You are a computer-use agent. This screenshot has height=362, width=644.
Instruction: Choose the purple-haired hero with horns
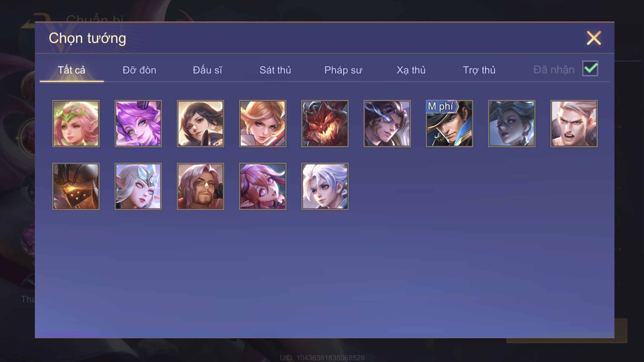(138, 124)
